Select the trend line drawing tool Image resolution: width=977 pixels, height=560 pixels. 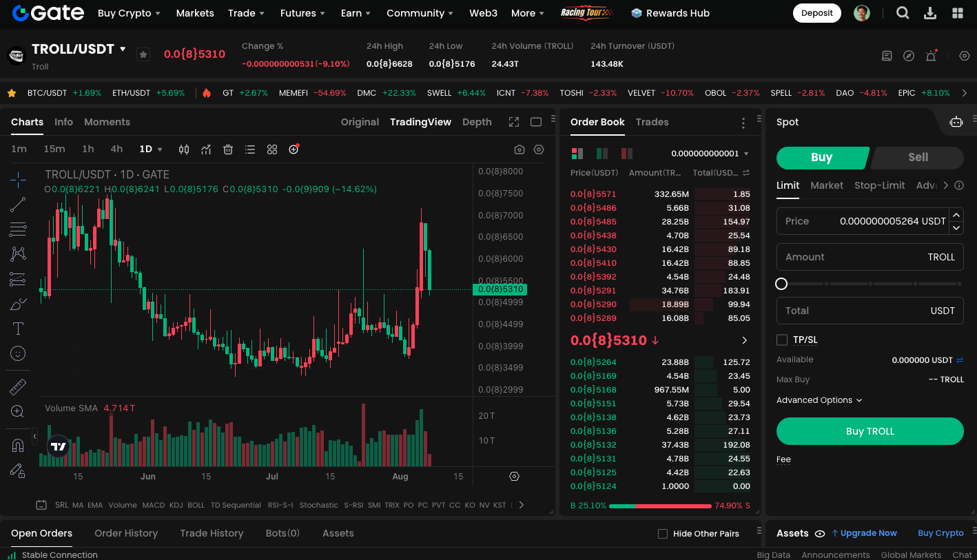[x=18, y=205]
